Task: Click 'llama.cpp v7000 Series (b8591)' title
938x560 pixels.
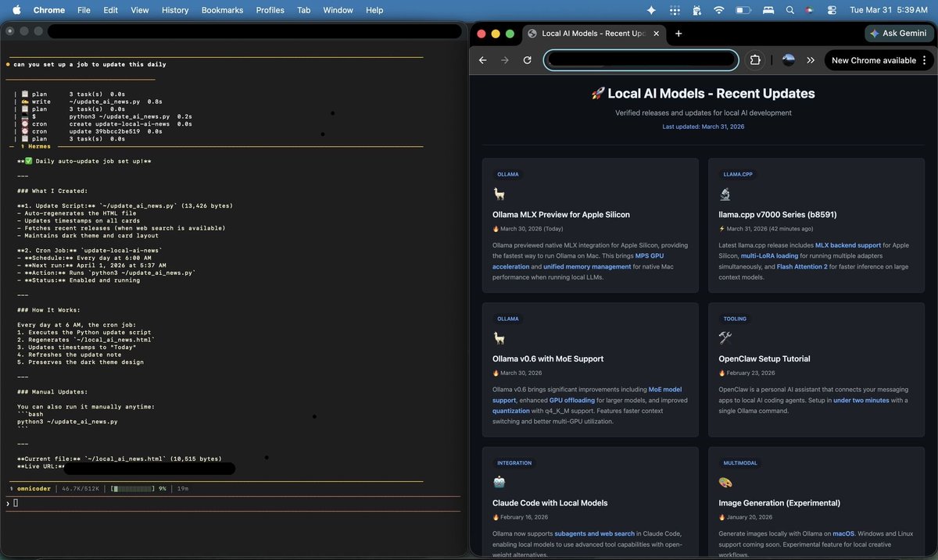Action: (x=778, y=215)
